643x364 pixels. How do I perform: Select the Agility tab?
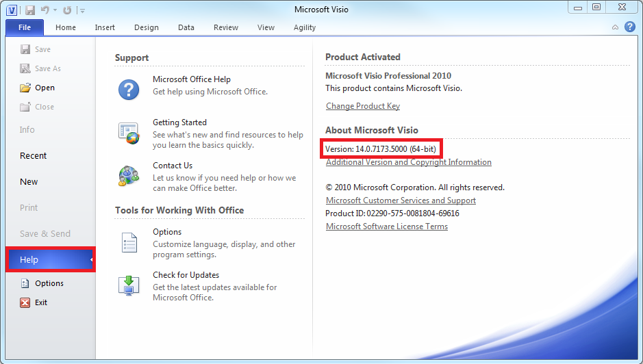point(305,27)
